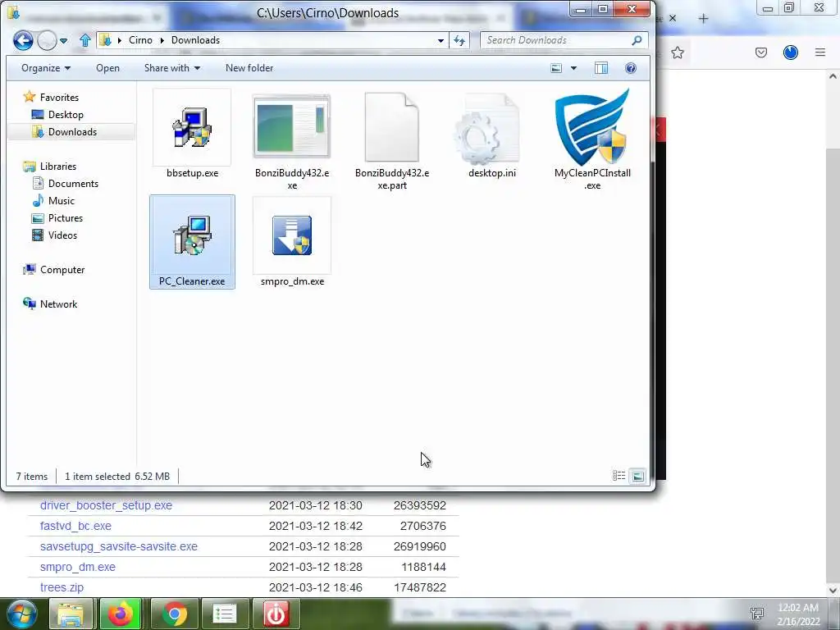Click Downloads in the address breadcrumb

pyautogui.click(x=195, y=40)
